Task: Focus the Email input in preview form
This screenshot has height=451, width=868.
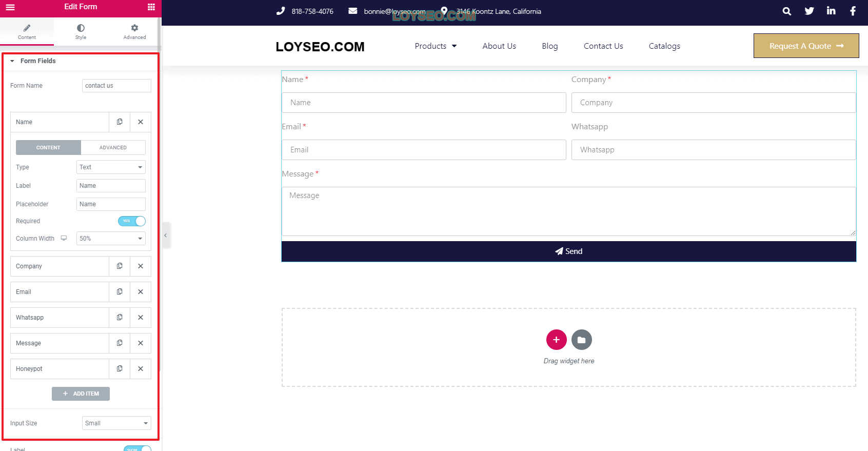Action: [x=424, y=150]
